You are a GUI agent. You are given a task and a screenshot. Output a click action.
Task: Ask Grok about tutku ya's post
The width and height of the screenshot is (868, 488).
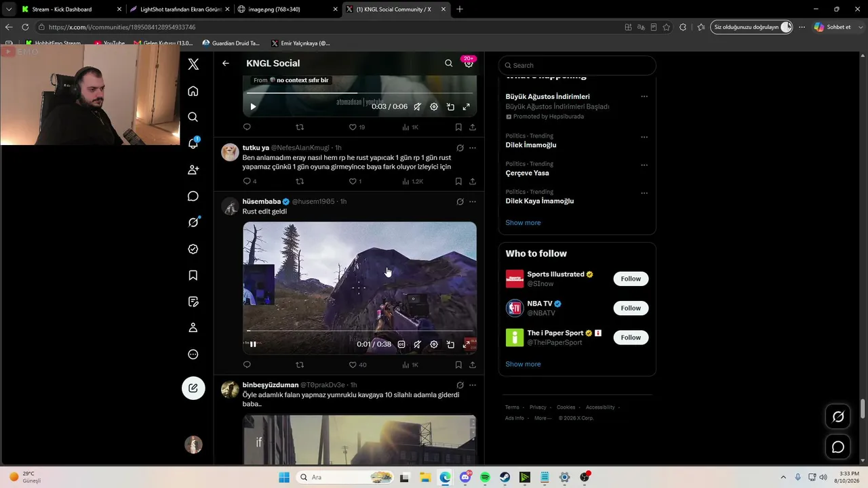[460, 148]
